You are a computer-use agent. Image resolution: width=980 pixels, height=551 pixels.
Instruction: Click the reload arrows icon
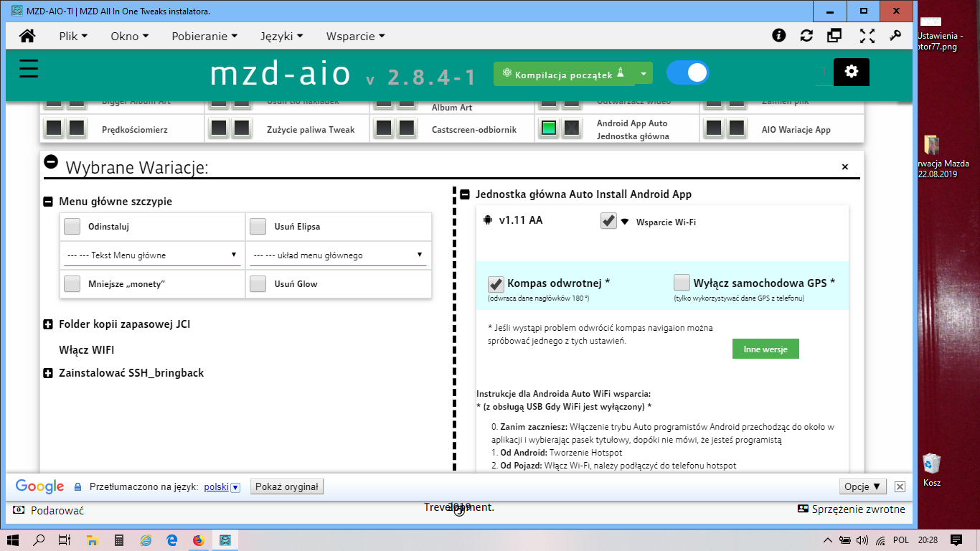pyautogui.click(x=806, y=36)
